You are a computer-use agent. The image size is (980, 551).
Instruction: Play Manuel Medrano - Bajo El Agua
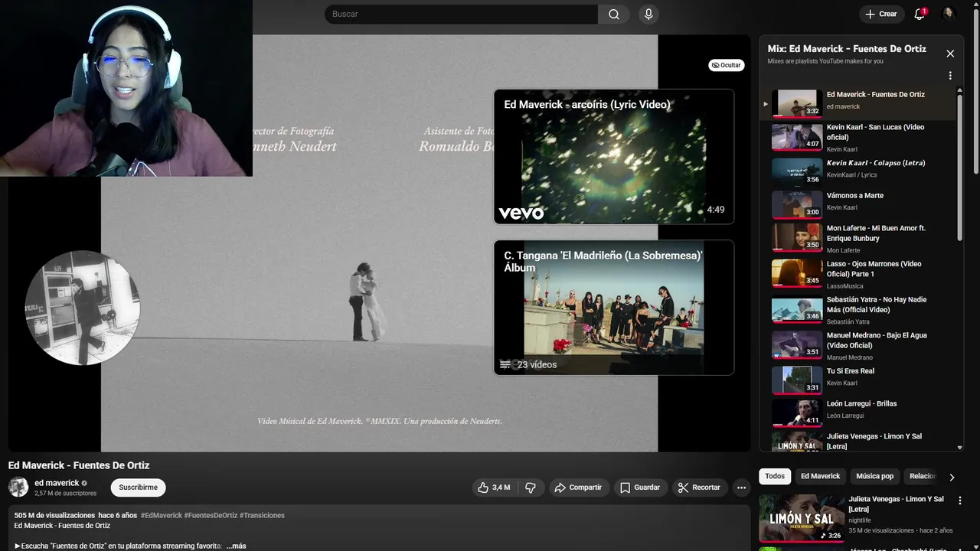coord(857,345)
